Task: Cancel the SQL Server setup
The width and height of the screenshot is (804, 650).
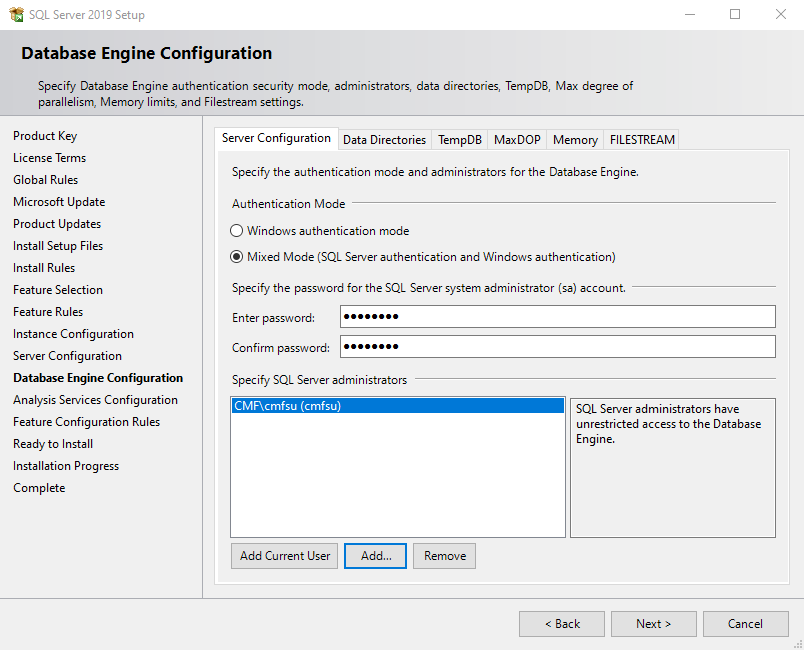Action: 745,624
